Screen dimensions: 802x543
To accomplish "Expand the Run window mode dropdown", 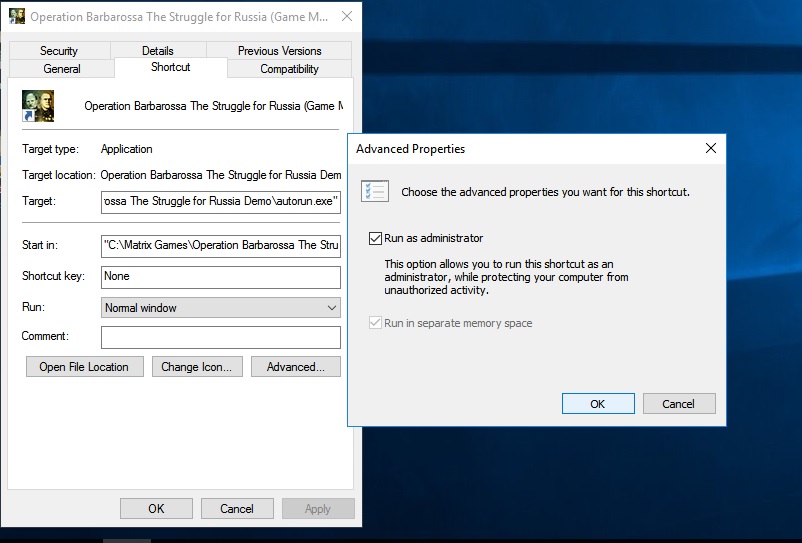I will pyautogui.click(x=221, y=308).
